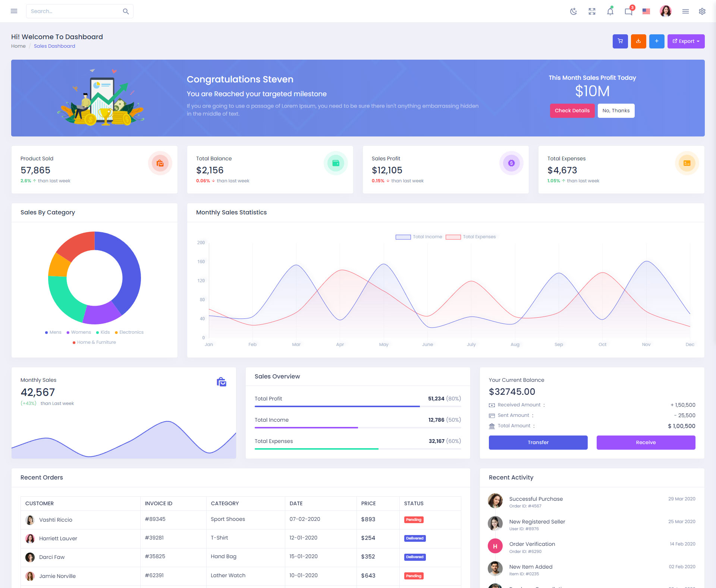Open right-side hamburger menu in header
The width and height of the screenshot is (716, 588).
(685, 11)
